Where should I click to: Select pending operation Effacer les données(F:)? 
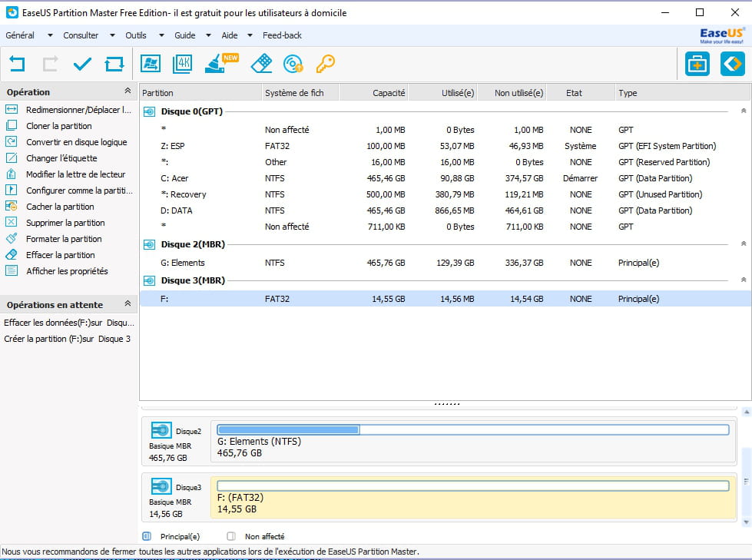(x=69, y=323)
